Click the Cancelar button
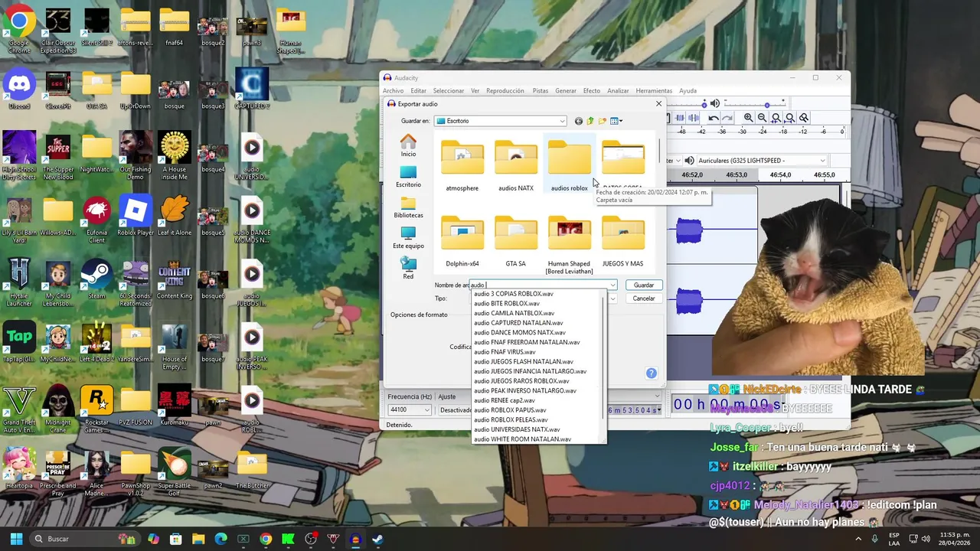Image resolution: width=980 pixels, height=551 pixels. point(644,298)
